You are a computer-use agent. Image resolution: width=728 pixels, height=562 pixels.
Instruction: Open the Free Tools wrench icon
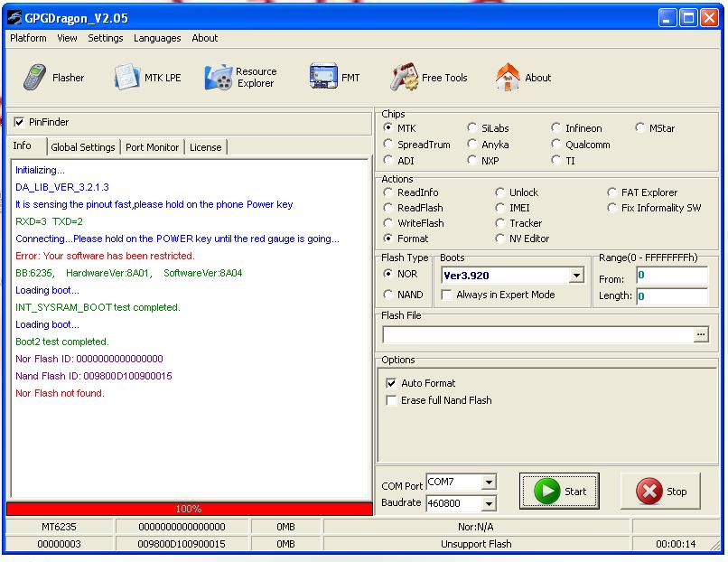click(404, 77)
